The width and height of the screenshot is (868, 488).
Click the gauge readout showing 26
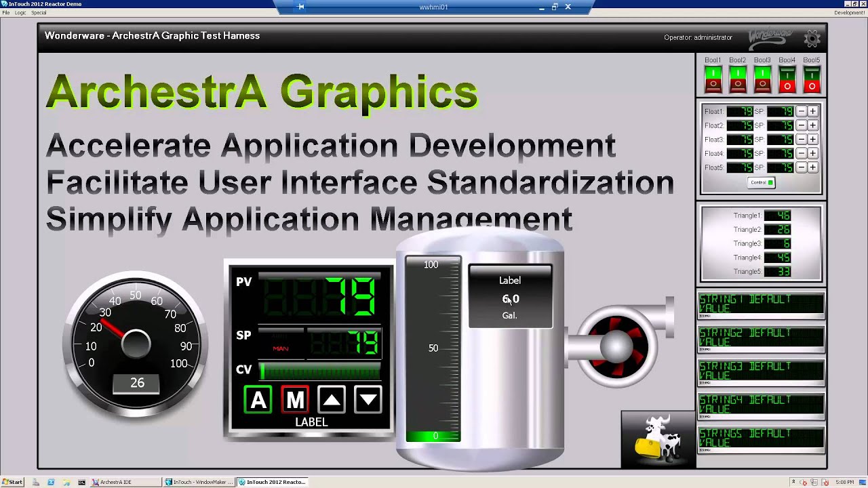tap(137, 383)
